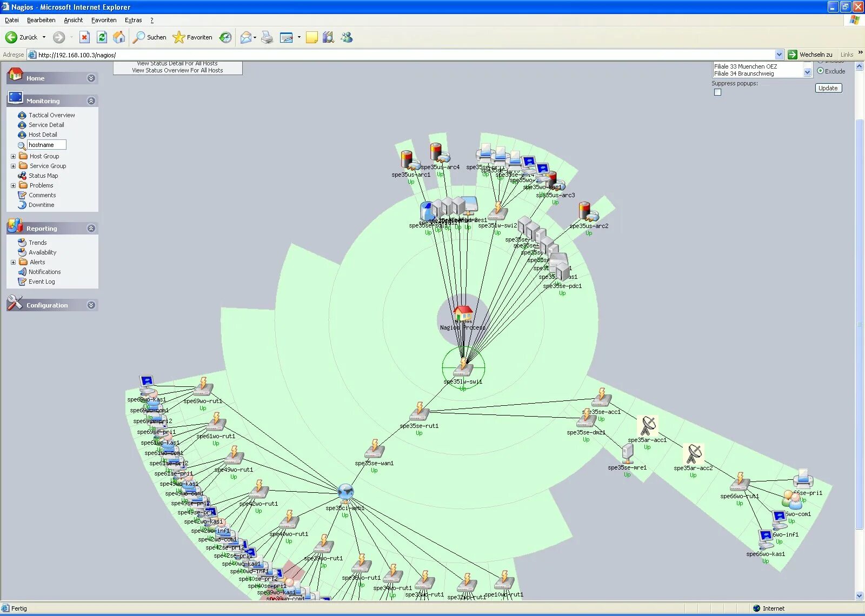Refresh the Nagios page
This screenshot has height=616, width=865.
coord(102,37)
